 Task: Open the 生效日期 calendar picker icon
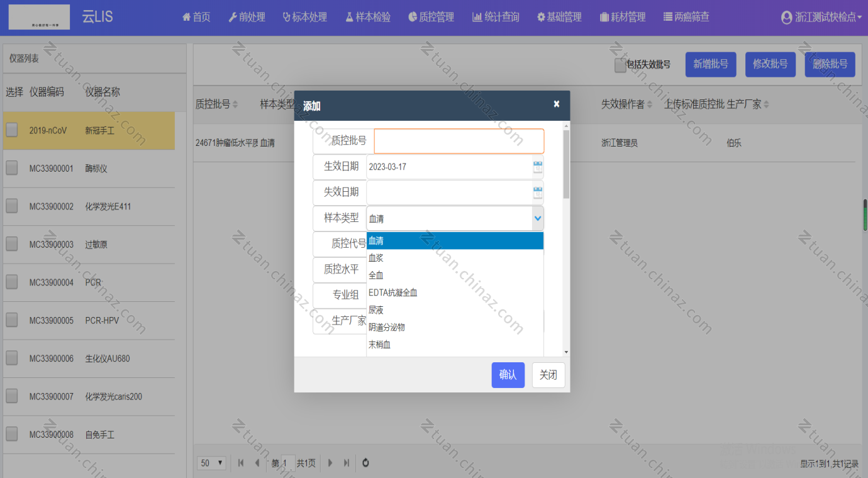click(538, 167)
